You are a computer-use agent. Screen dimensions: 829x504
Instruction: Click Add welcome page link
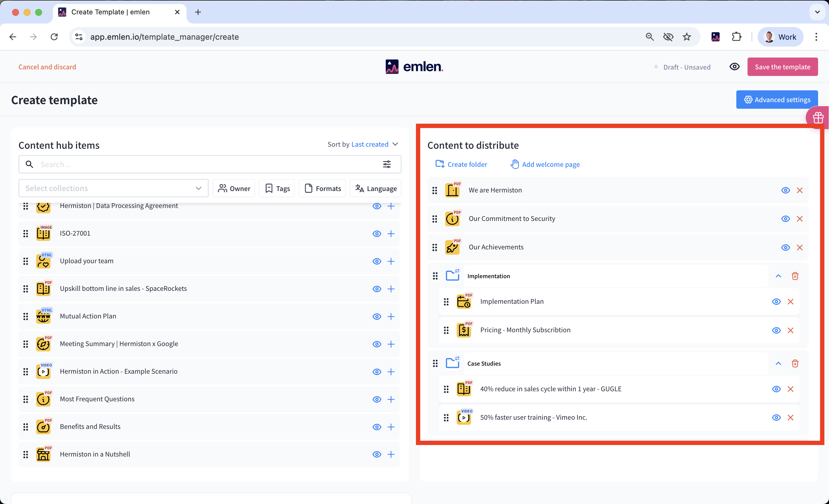(545, 165)
